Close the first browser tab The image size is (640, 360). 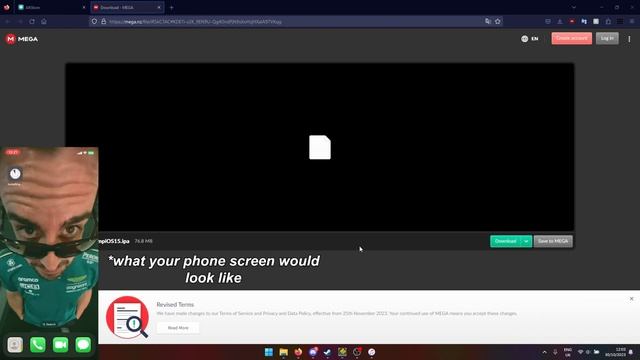pos(84,7)
